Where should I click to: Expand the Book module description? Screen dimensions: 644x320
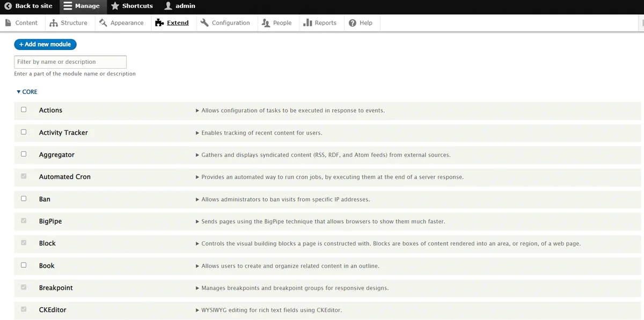[287, 266]
